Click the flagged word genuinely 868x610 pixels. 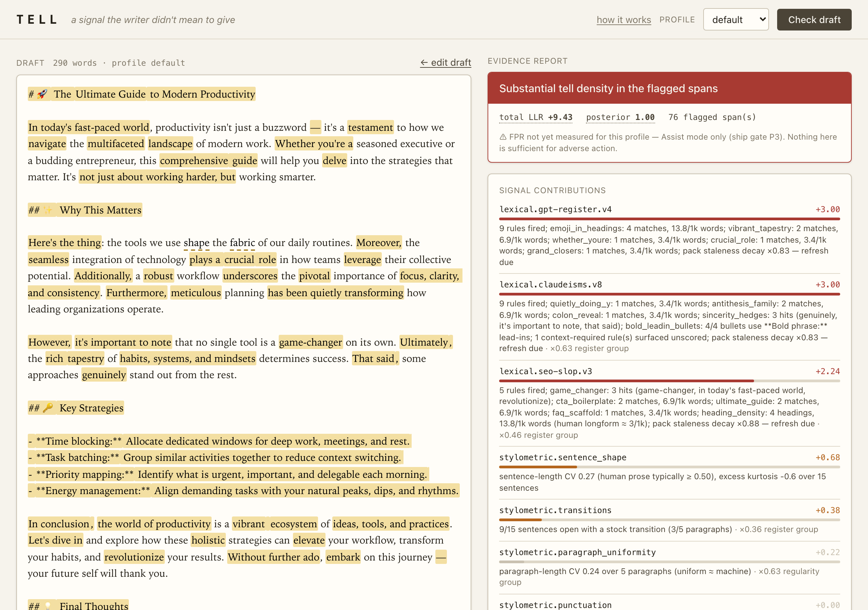(104, 375)
